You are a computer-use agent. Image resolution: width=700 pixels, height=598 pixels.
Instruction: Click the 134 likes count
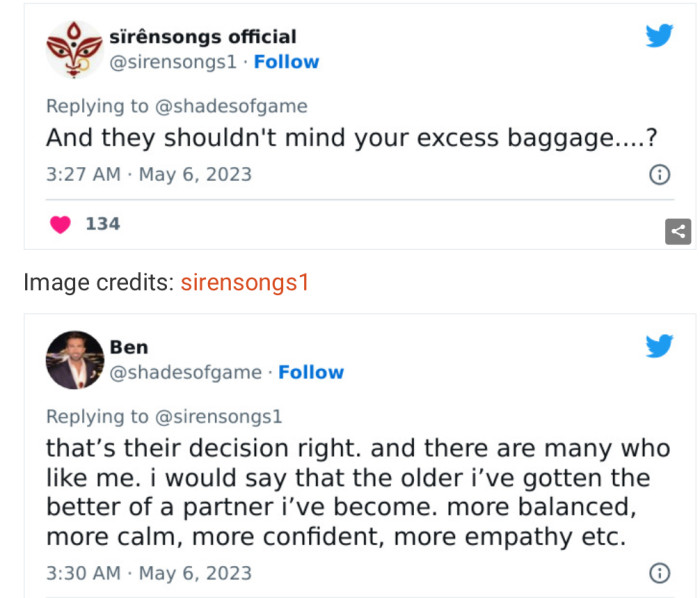(x=102, y=224)
